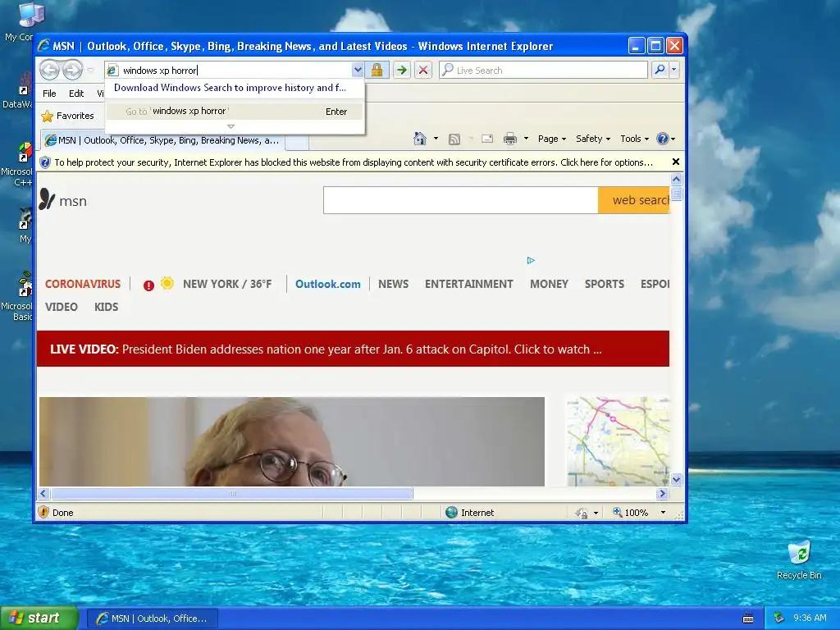The width and height of the screenshot is (840, 630).
Task: Click the Home page icon
Action: pyautogui.click(x=419, y=139)
